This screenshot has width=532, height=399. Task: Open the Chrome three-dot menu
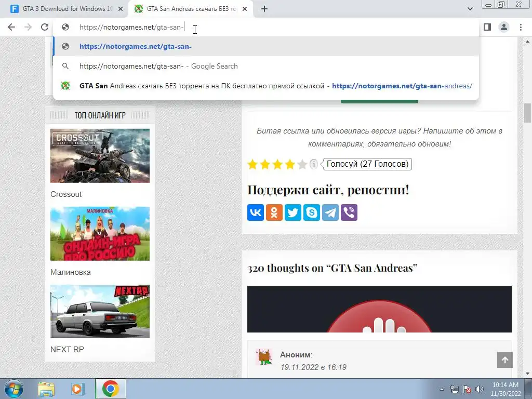(521, 27)
